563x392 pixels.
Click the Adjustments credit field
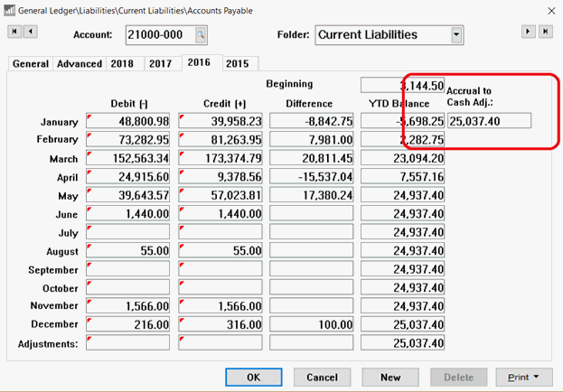[x=221, y=343]
